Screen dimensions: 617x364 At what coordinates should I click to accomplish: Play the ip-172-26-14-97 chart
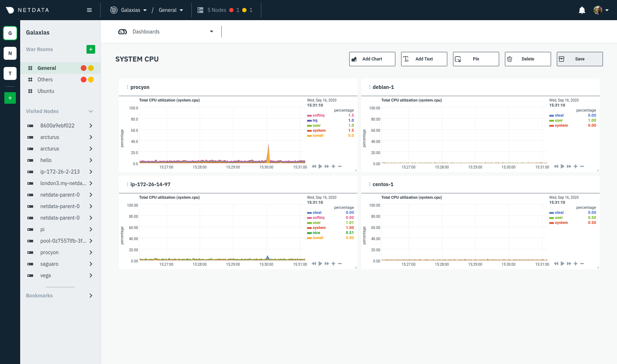[320, 264]
